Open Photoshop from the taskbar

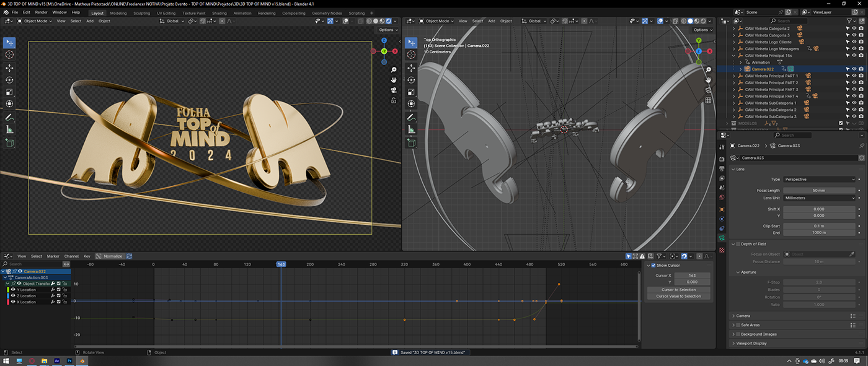pyautogui.click(x=69, y=360)
